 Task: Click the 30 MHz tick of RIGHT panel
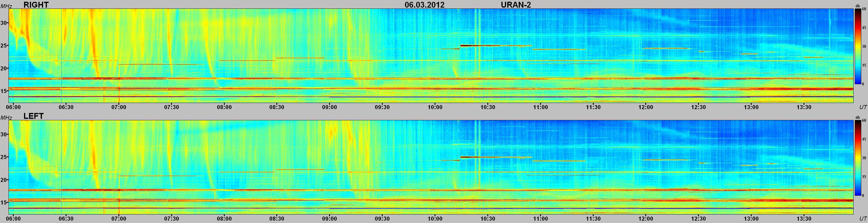(x=4, y=23)
